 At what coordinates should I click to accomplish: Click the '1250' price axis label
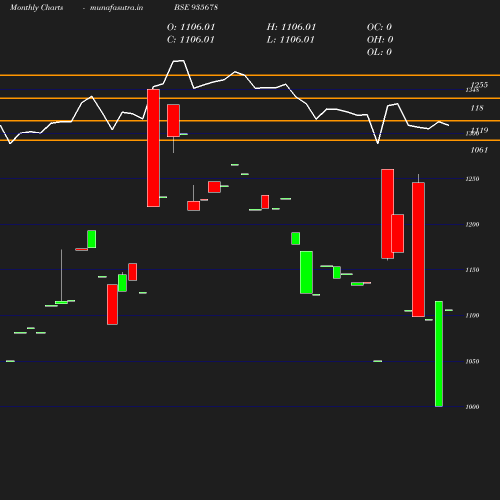[472, 179]
